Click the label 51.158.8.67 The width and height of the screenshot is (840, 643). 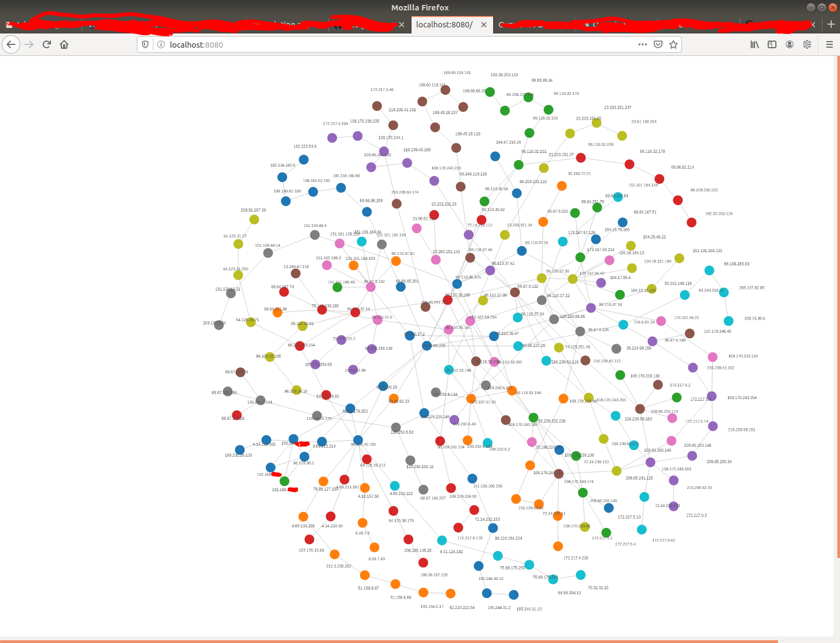(368, 588)
